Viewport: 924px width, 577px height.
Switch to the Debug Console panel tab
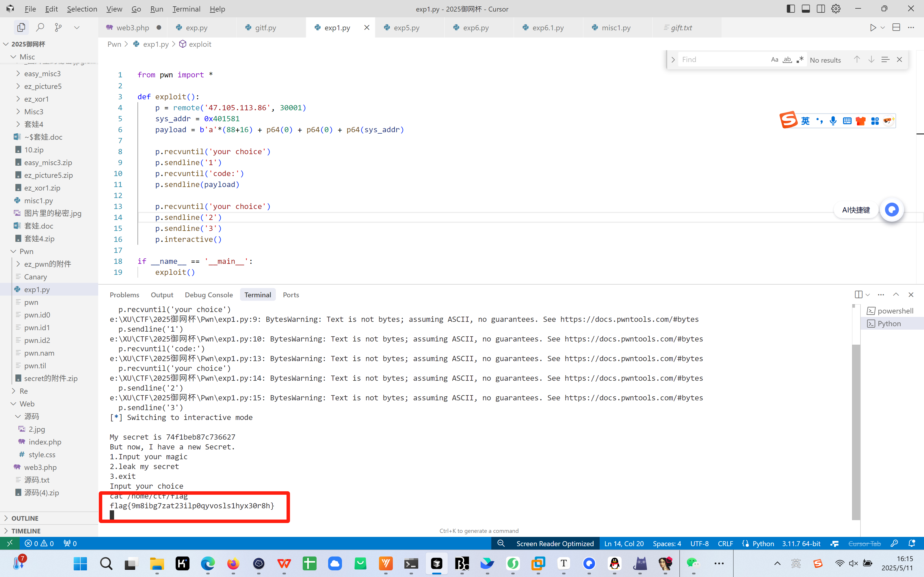point(209,295)
